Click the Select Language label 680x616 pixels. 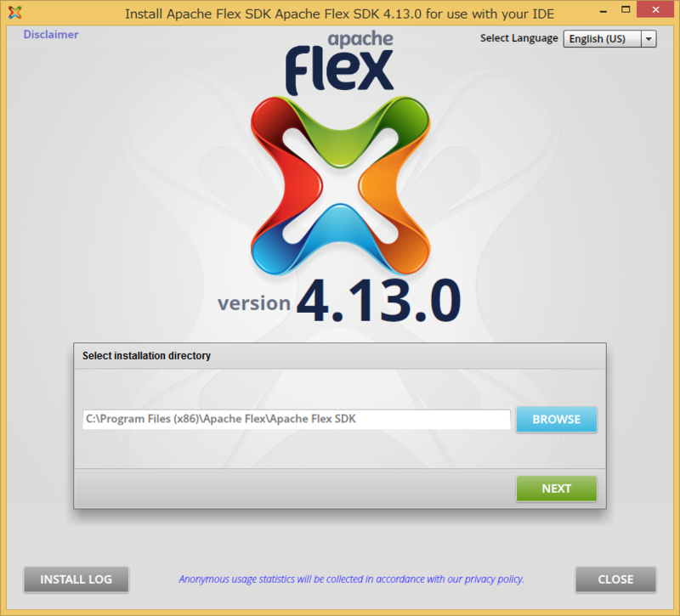(x=518, y=38)
